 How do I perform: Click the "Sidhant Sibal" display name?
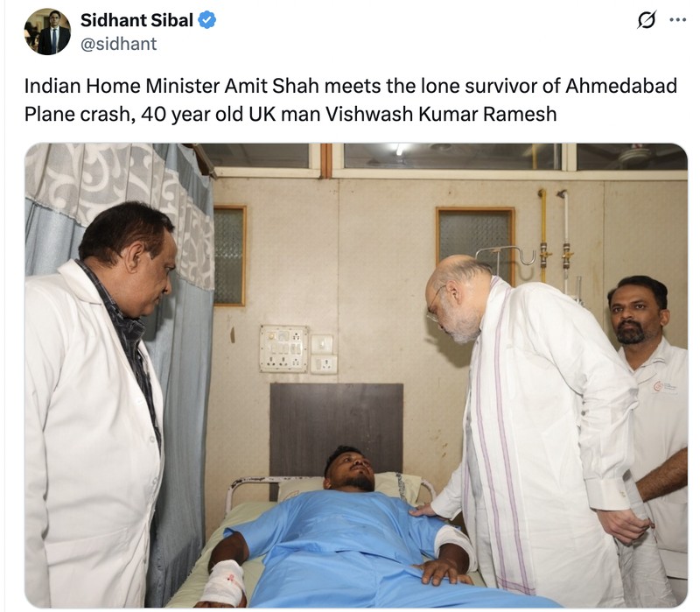tap(136, 20)
